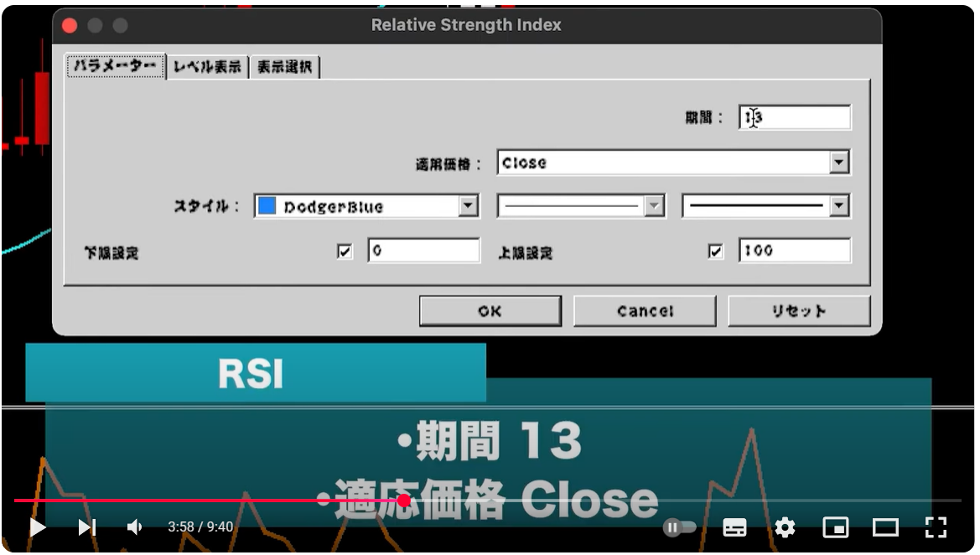Image resolution: width=980 pixels, height=555 pixels.
Task: Click the red video progress scrubber
Action: coord(404,500)
